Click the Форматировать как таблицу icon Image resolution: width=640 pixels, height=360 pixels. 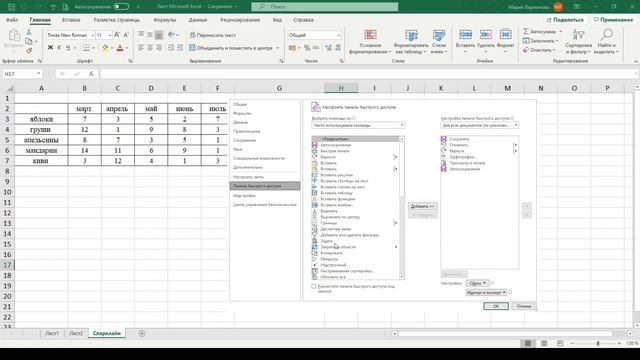411,35
